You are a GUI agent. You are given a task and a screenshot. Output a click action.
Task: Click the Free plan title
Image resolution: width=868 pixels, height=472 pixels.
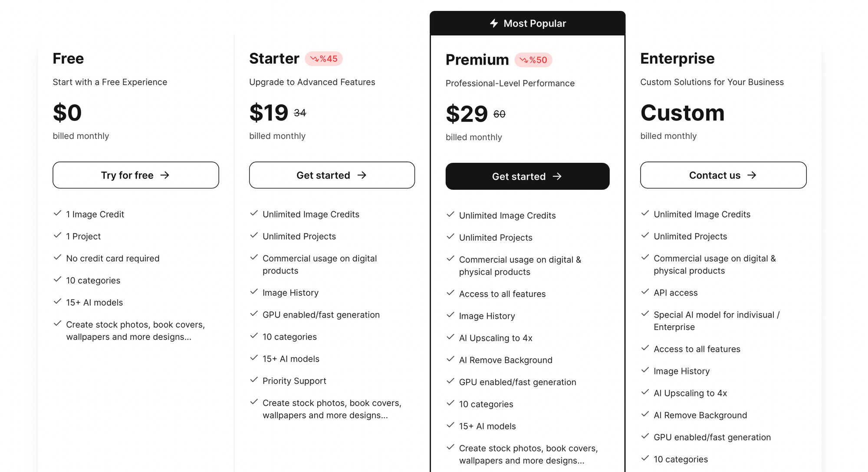68,58
